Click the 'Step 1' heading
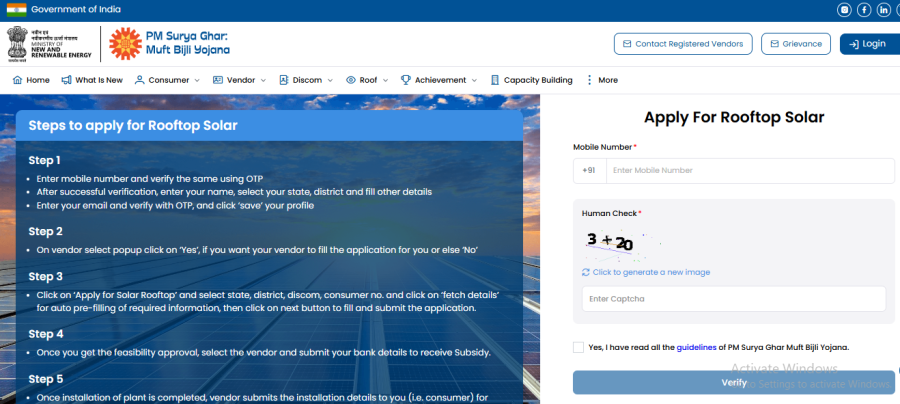900x404 pixels. (45, 161)
